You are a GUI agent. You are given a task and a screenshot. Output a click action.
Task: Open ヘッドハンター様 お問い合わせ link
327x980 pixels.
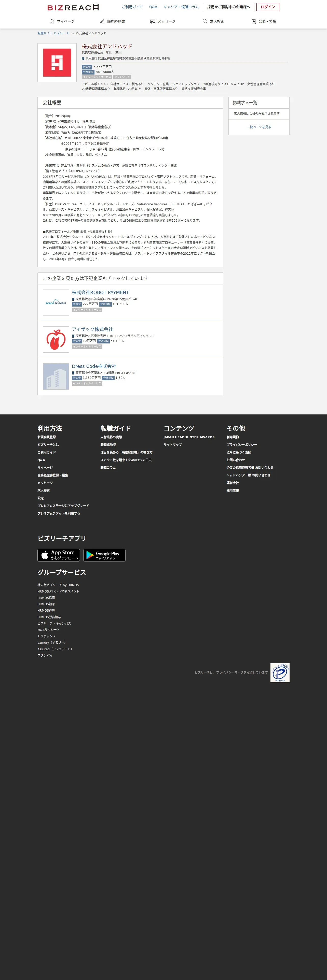click(248, 475)
